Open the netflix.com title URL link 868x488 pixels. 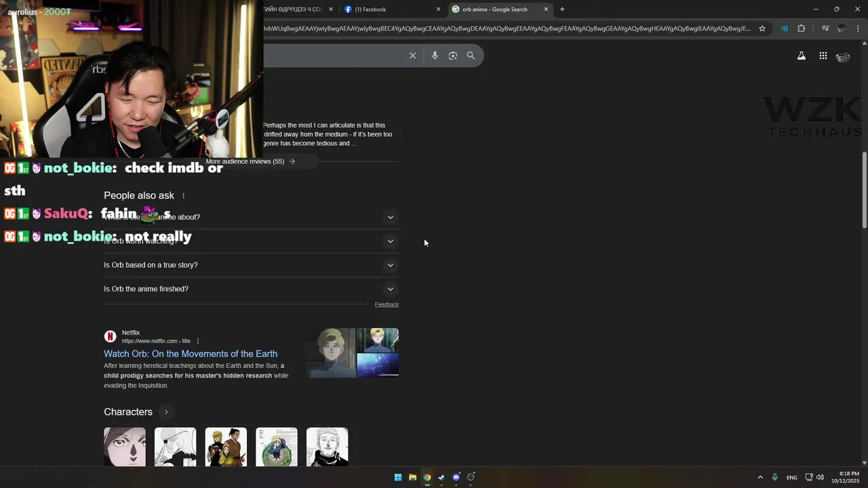coord(156,341)
